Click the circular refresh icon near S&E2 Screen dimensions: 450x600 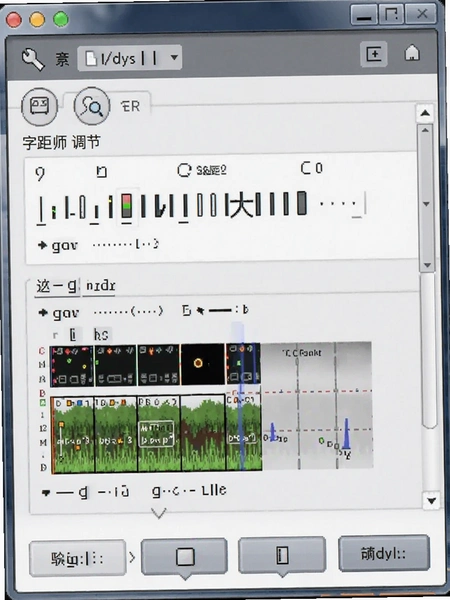point(184,170)
